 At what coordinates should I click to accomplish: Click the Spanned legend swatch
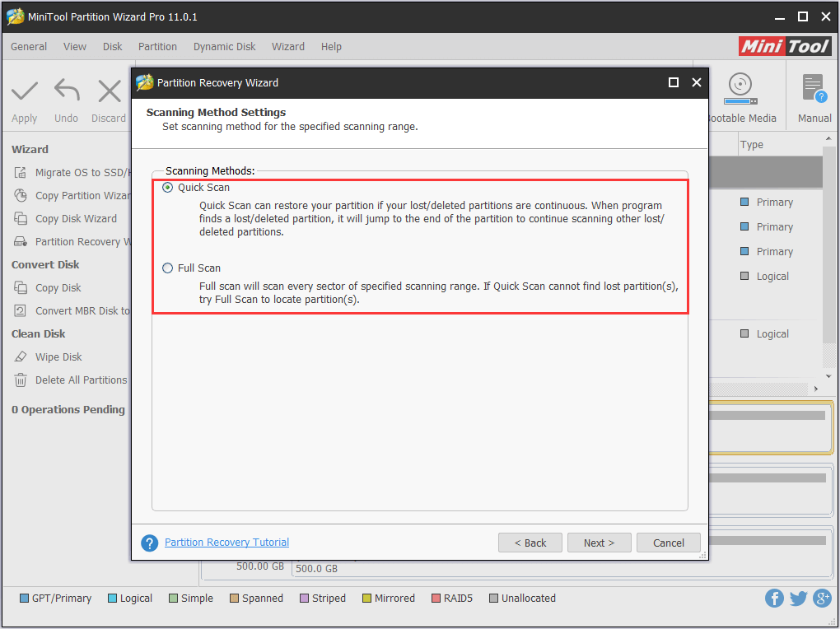click(234, 598)
